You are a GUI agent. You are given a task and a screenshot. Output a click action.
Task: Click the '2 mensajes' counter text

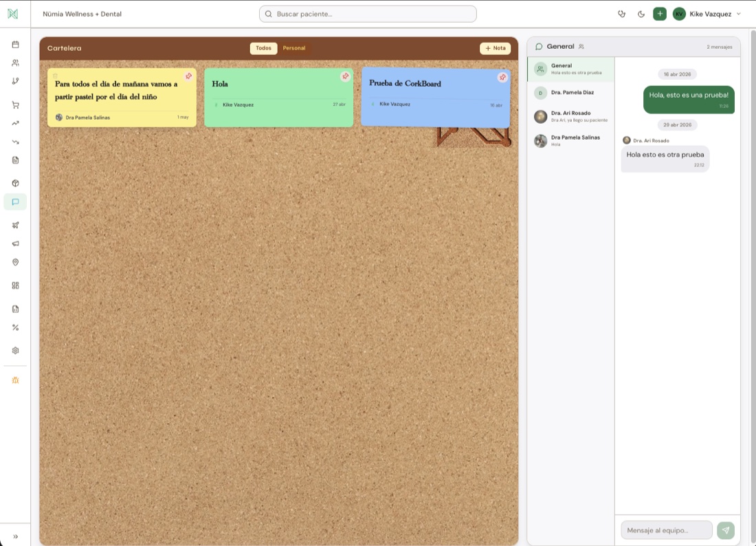click(x=720, y=47)
